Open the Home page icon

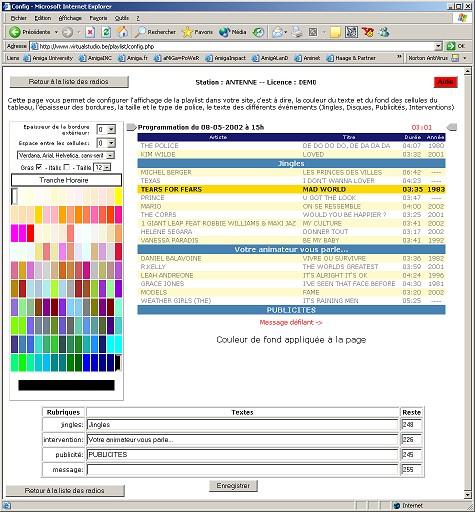pos(122,32)
